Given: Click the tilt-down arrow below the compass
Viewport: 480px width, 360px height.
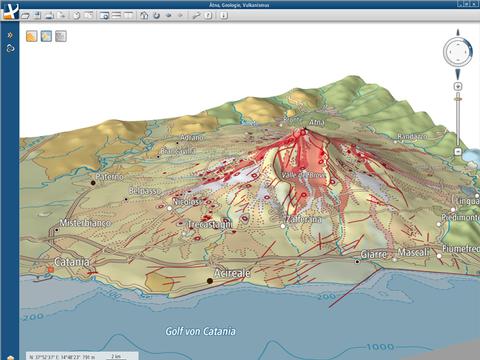Looking at the screenshot, I should pos(458,74).
